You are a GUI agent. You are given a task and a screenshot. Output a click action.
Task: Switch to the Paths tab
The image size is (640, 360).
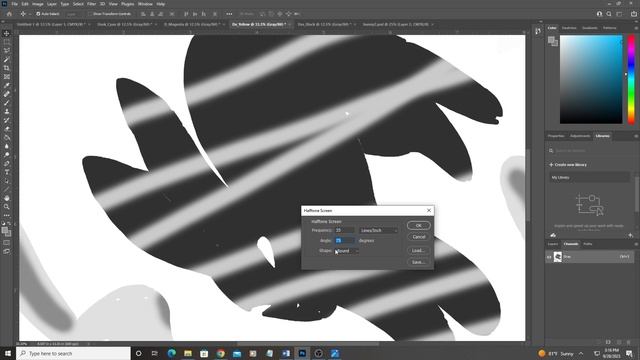(x=587, y=244)
